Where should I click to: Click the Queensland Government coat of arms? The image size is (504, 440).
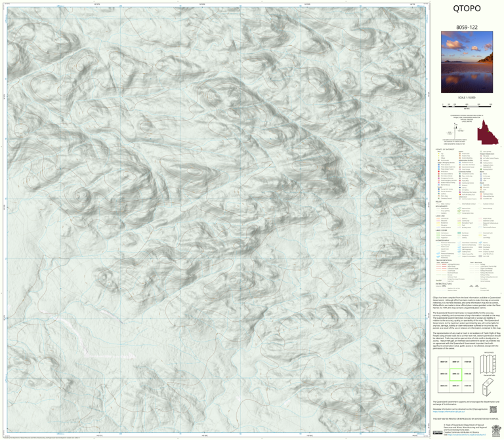(496, 430)
